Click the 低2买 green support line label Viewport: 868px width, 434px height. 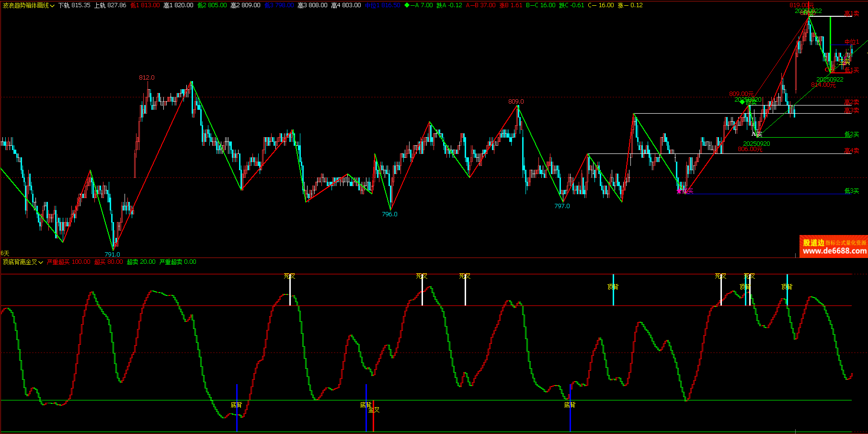click(x=851, y=135)
